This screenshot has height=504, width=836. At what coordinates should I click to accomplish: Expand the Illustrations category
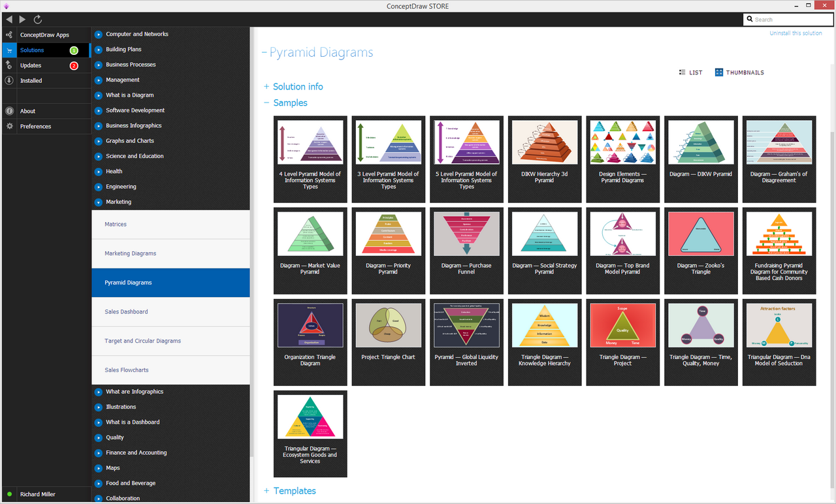click(x=99, y=407)
